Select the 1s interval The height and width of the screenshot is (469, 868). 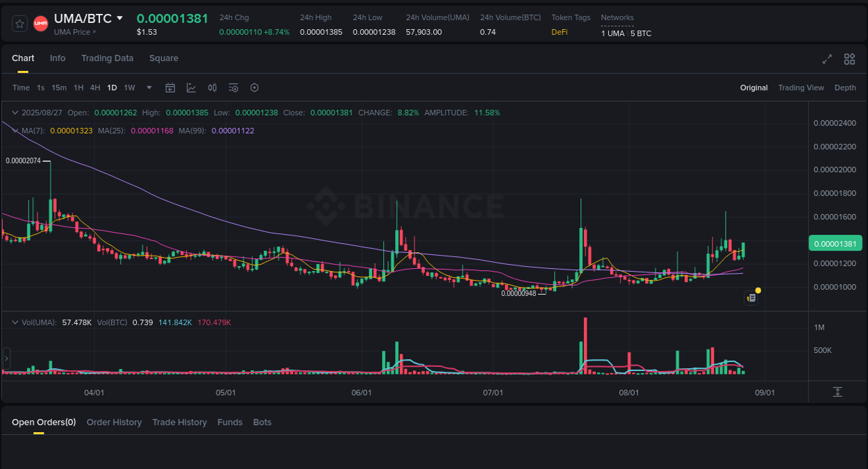point(41,88)
